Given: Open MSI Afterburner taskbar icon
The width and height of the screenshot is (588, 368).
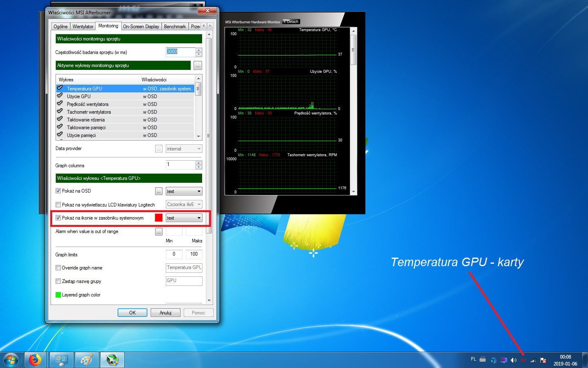Looking at the screenshot, I should click(112, 360).
